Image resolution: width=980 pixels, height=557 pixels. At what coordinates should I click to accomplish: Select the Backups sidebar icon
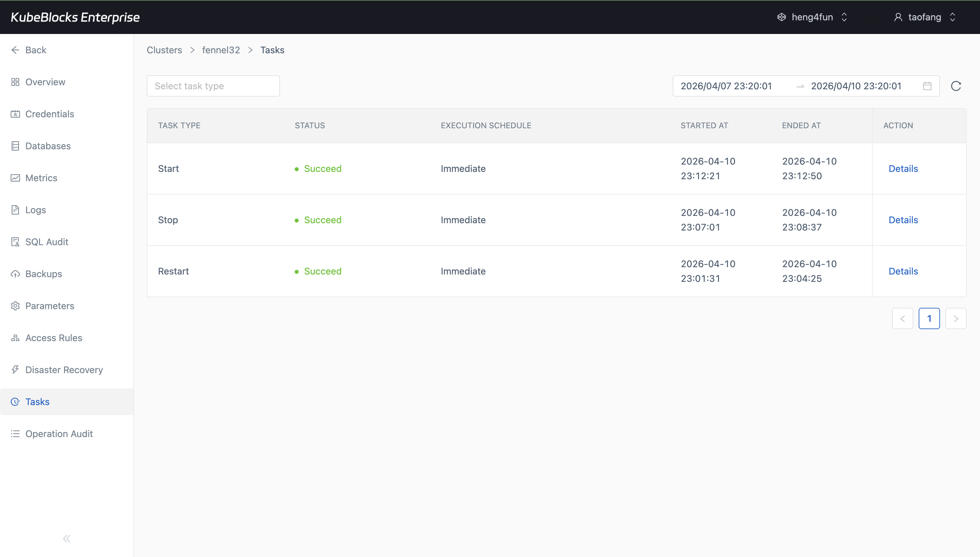click(15, 274)
